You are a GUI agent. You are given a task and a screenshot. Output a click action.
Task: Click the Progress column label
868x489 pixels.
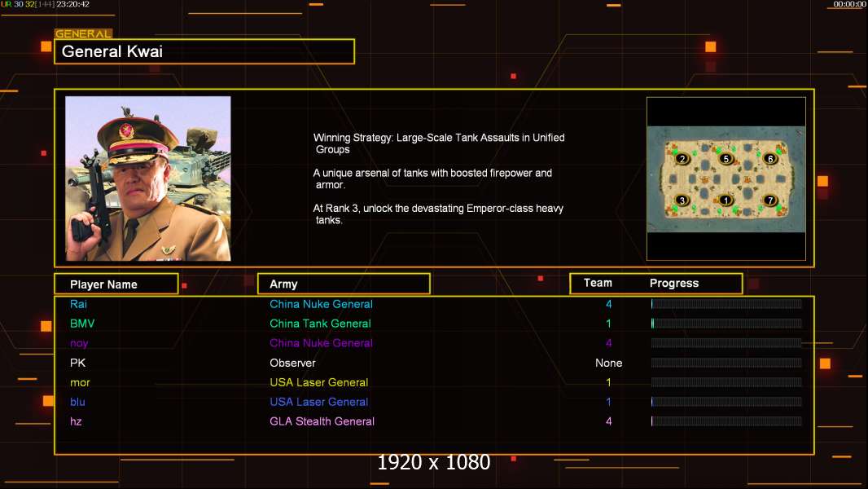(673, 283)
